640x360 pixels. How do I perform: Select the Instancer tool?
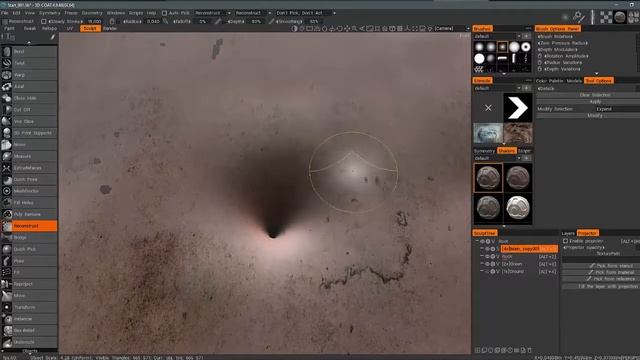29,319
